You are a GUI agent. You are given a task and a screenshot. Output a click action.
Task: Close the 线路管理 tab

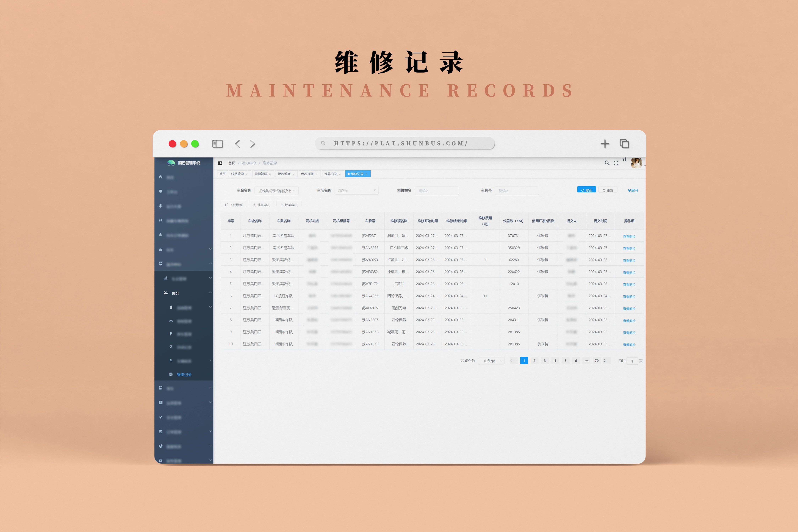click(x=247, y=174)
